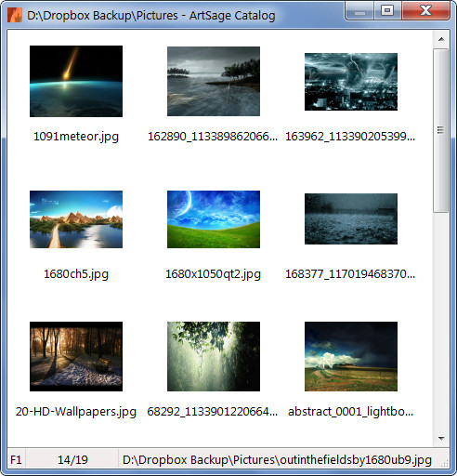This screenshot has width=457, height=476.
Task: Click the scrollbar up arrow
Action: [441, 39]
